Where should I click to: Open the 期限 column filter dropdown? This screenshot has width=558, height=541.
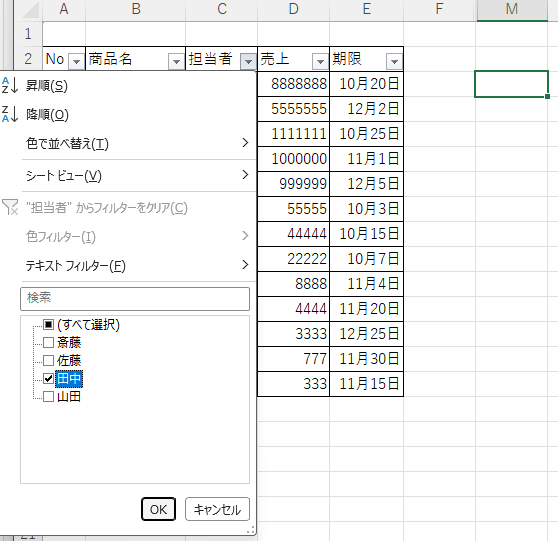tap(394, 61)
